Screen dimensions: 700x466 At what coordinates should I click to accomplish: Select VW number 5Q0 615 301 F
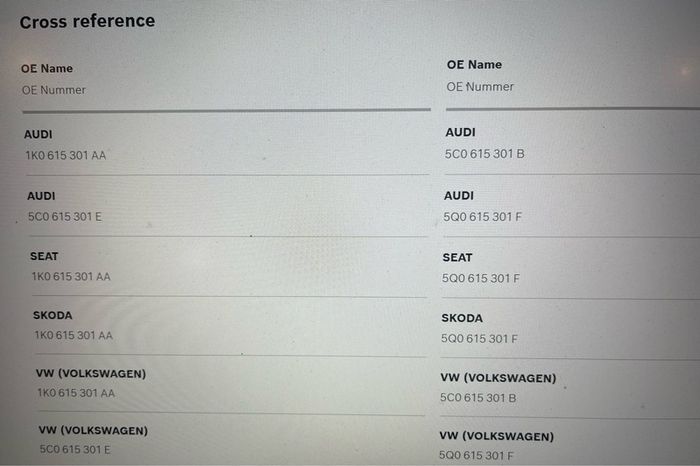click(476, 456)
